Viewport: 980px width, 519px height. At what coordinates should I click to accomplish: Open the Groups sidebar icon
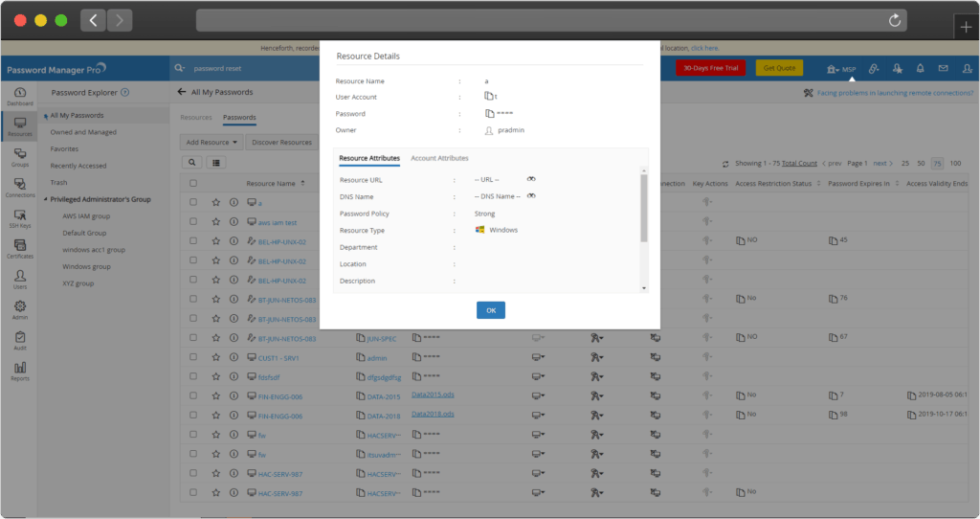tap(20, 157)
